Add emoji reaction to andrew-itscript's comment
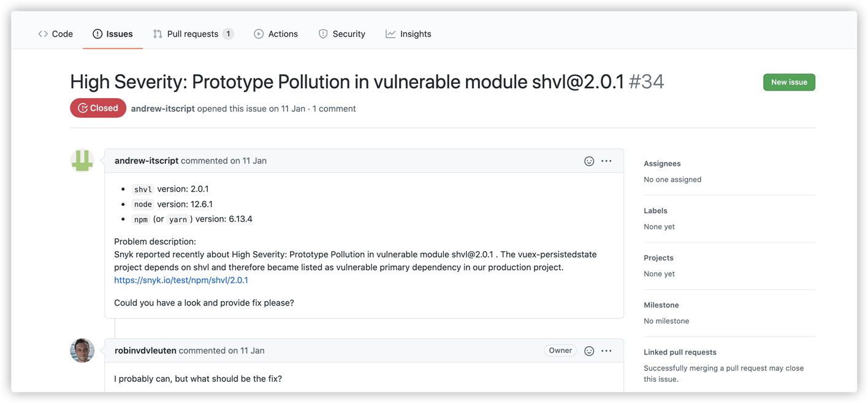The image size is (868, 403). pos(589,161)
